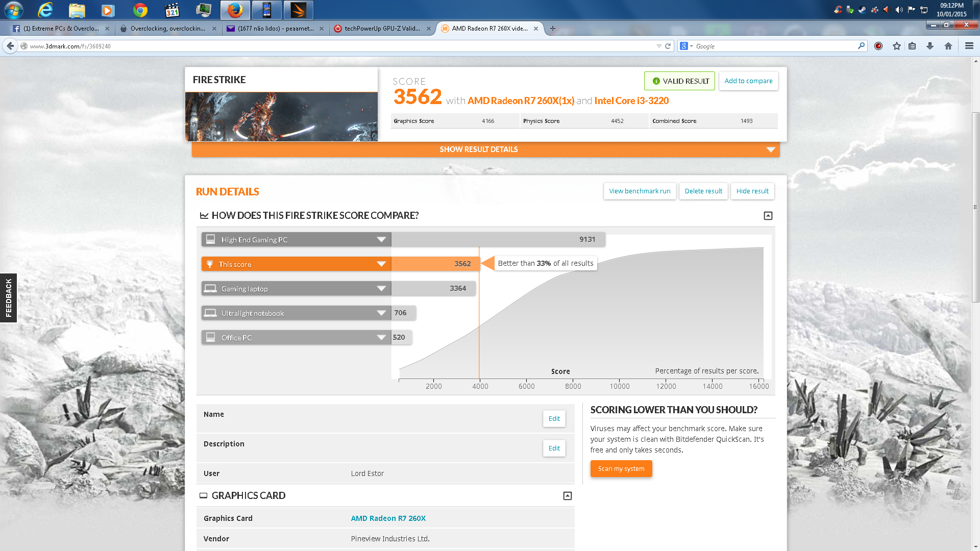Click the Graphics Score value 4166
Image resolution: width=980 pixels, height=551 pixels.
[488, 121]
